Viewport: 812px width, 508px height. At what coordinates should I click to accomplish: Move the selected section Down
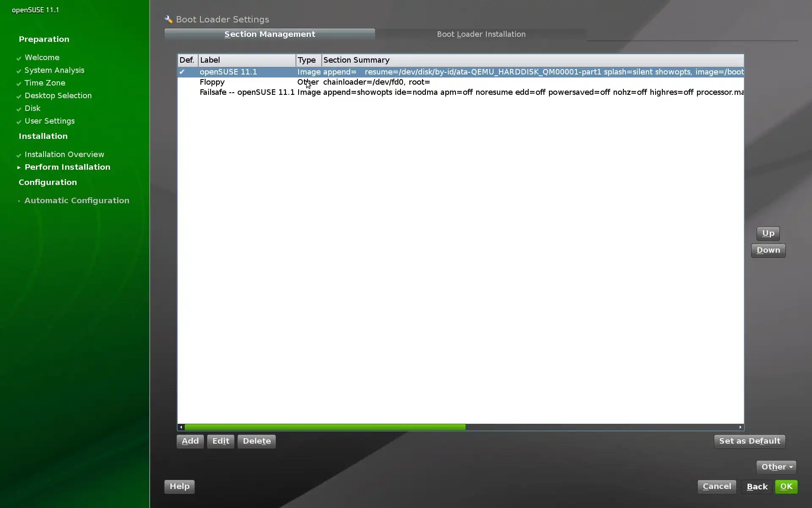coord(768,250)
